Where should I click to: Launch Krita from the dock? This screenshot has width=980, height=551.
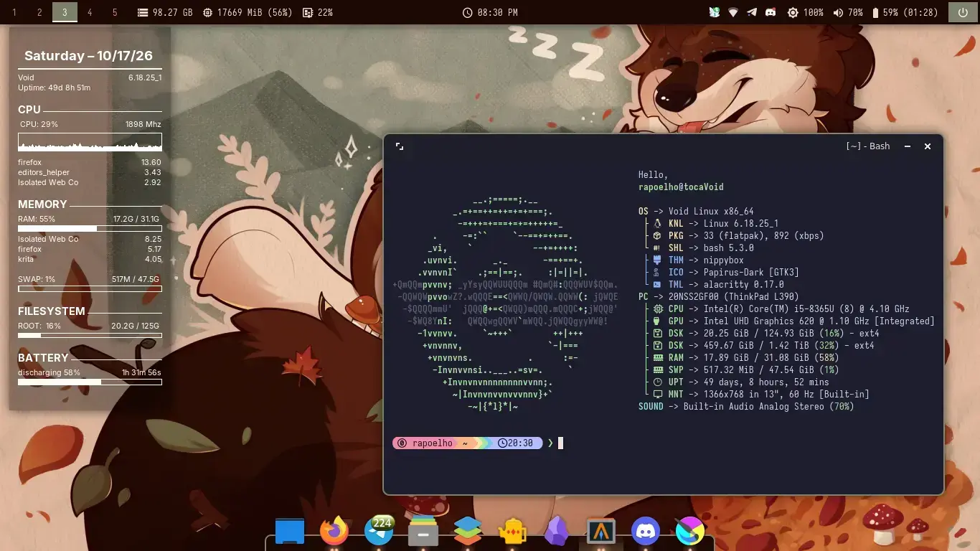pos(690,532)
